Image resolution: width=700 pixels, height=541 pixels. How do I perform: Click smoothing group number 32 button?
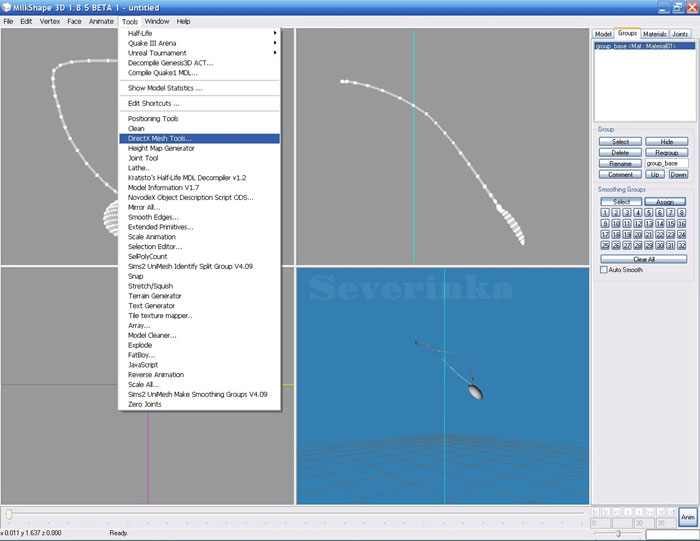[681, 245]
